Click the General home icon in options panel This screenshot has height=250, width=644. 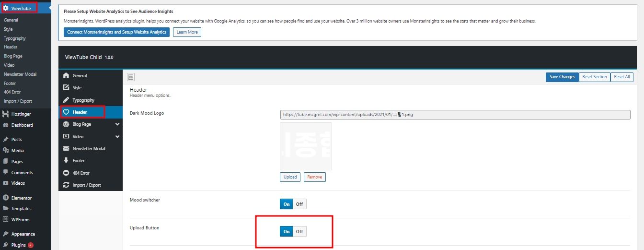point(66,75)
